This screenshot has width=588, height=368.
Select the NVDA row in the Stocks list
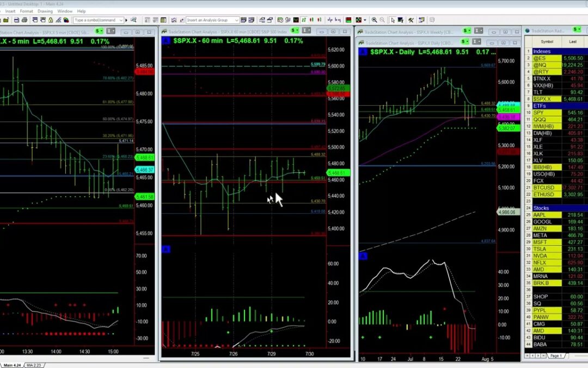click(x=554, y=256)
